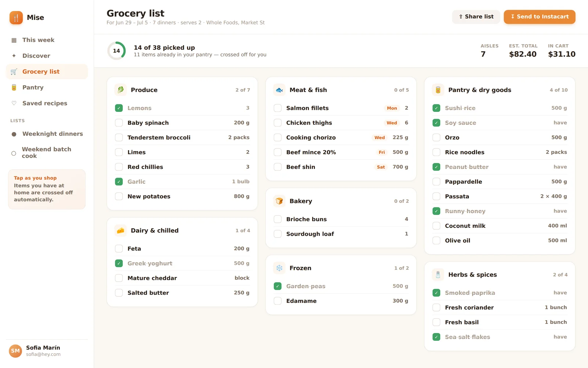Click the Bakery bread icon

279,201
